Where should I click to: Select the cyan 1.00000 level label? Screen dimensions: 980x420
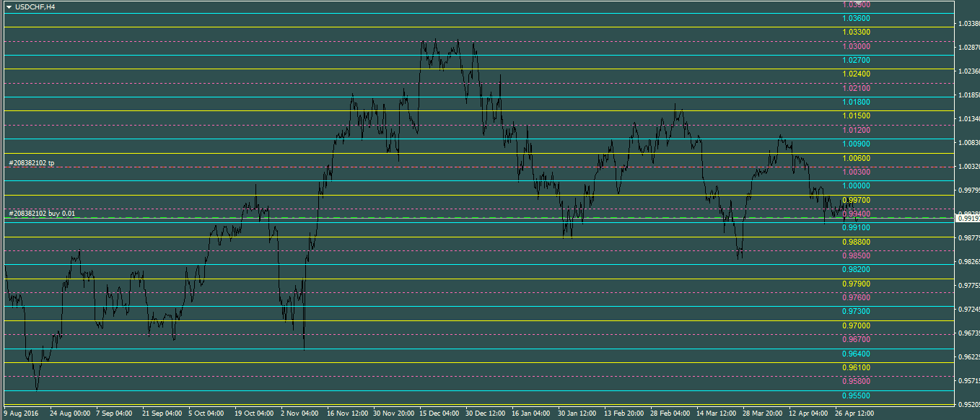click(855, 185)
